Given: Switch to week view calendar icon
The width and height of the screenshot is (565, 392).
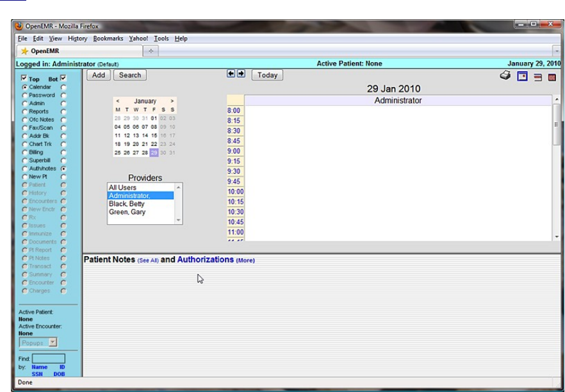Looking at the screenshot, I should [x=537, y=77].
